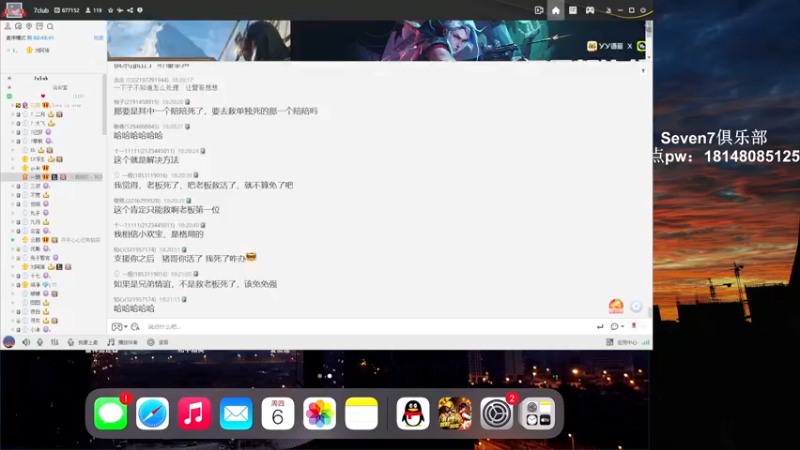Click the send enter icon in chat bar
Viewport: 800px width, 450px height.
click(600, 327)
